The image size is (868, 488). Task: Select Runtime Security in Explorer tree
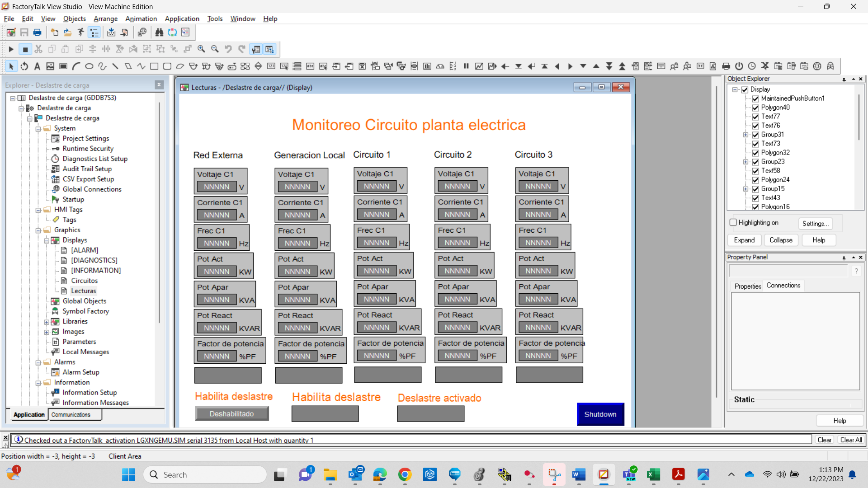click(88, 148)
